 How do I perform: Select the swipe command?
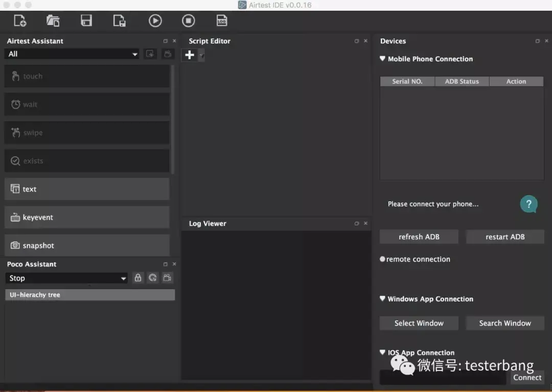pyautogui.click(x=87, y=132)
